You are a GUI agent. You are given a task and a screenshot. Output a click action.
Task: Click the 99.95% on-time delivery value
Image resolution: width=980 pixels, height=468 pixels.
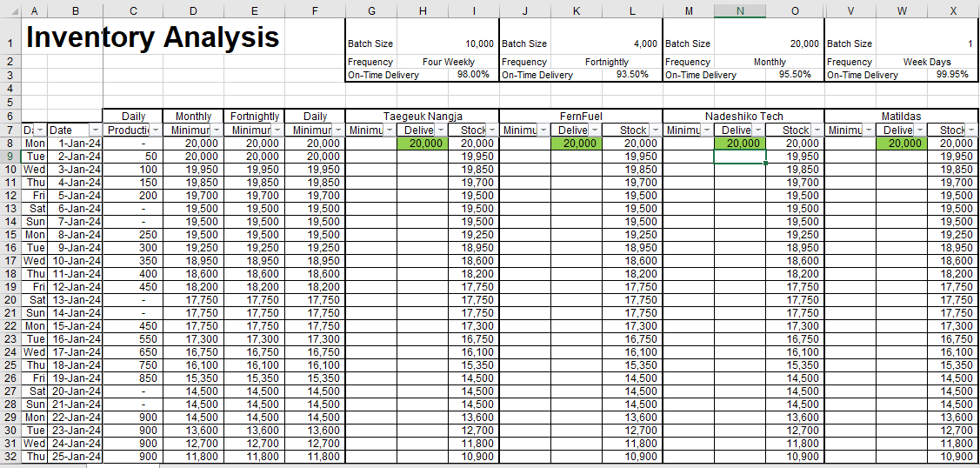pos(952,75)
